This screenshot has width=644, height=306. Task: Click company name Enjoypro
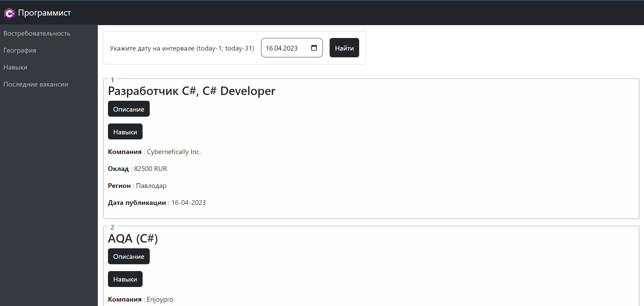point(160,299)
